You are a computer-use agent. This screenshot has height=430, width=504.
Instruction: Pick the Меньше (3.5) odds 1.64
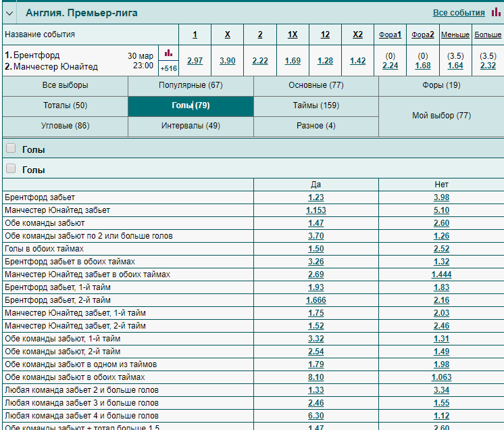pyautogui.click(x=455, y=66)
